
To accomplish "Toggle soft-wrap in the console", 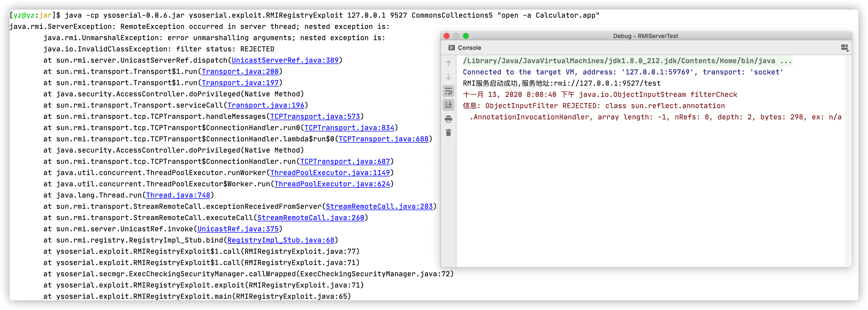I will (448, 91).
